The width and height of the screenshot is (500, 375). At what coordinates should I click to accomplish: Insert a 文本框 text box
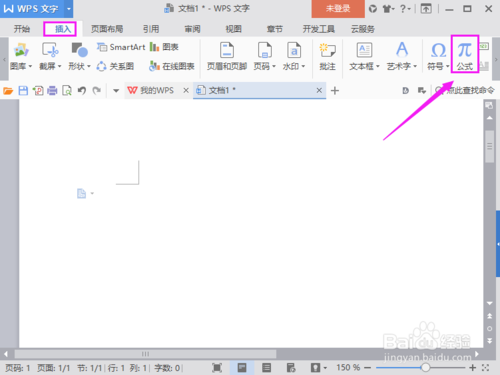point(364,57)
